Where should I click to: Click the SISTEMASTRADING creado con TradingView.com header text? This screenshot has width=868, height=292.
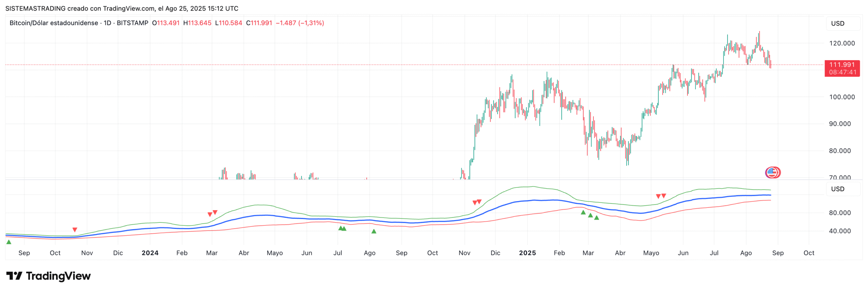coord(122,8)
